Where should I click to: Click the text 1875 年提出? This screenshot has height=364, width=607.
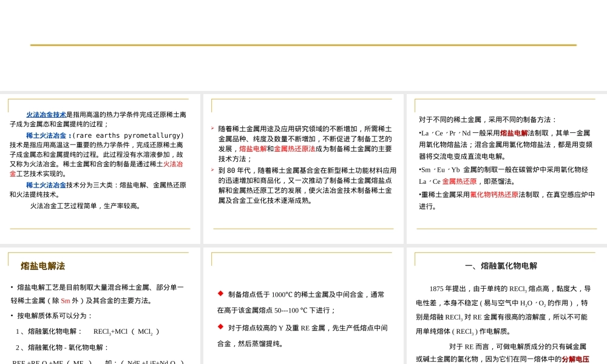[447, 289]
